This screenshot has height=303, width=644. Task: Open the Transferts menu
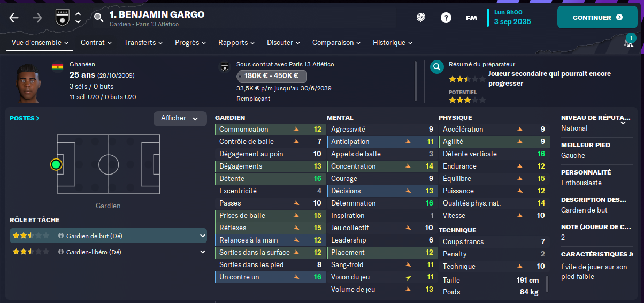(x=144, y=42)
